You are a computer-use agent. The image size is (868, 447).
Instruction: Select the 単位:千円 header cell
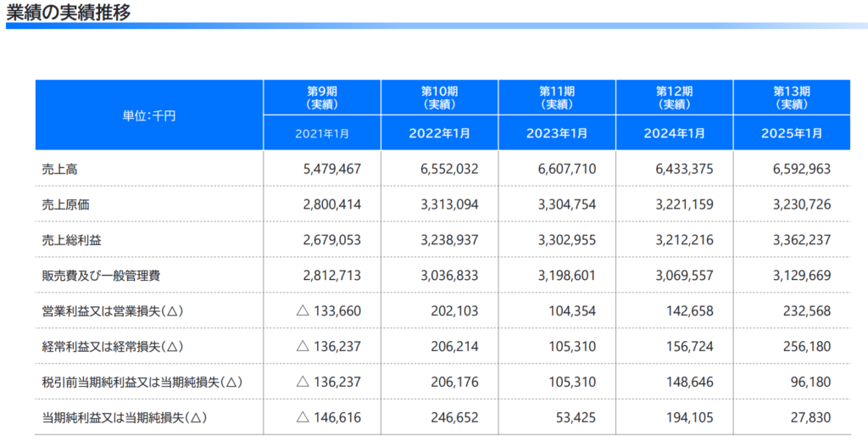coord(149,115)
